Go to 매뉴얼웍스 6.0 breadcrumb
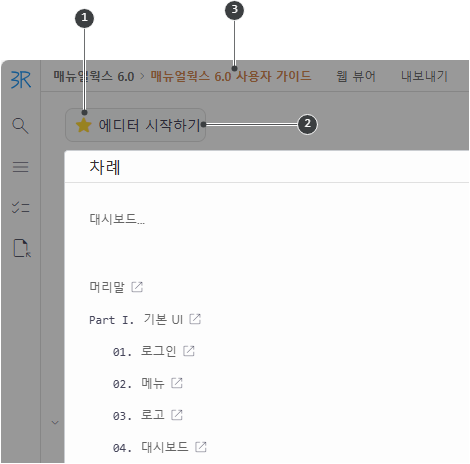The width and height of the screenshot is (470, 464). click(94, 76)
